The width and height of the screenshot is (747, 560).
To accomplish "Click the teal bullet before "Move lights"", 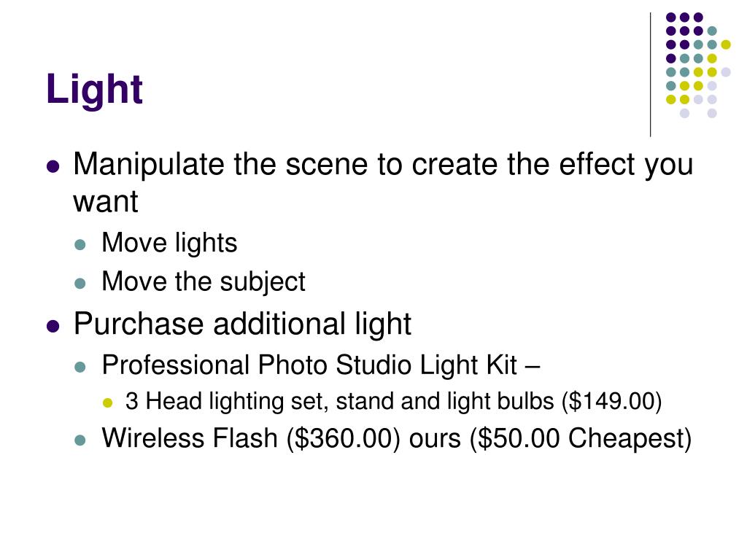I will coord(80,245).
